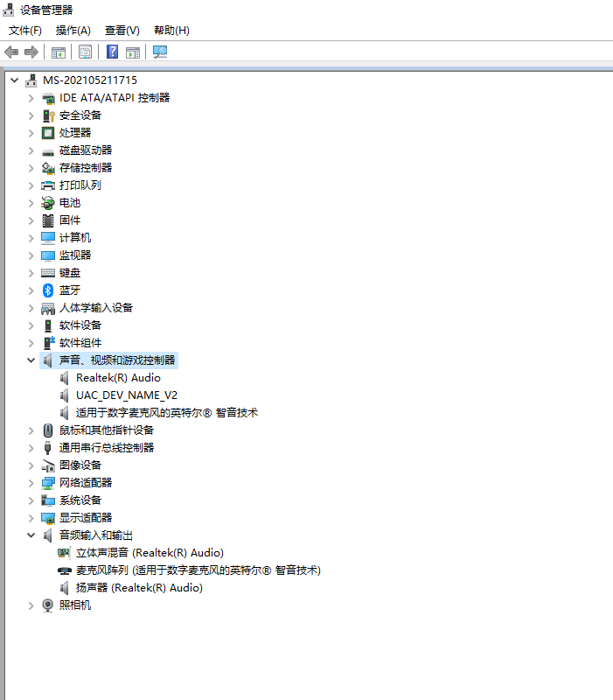Viewport: 613px width, 700px height.
Task: Select the 打印队列 category label
Action: point(80,185)
